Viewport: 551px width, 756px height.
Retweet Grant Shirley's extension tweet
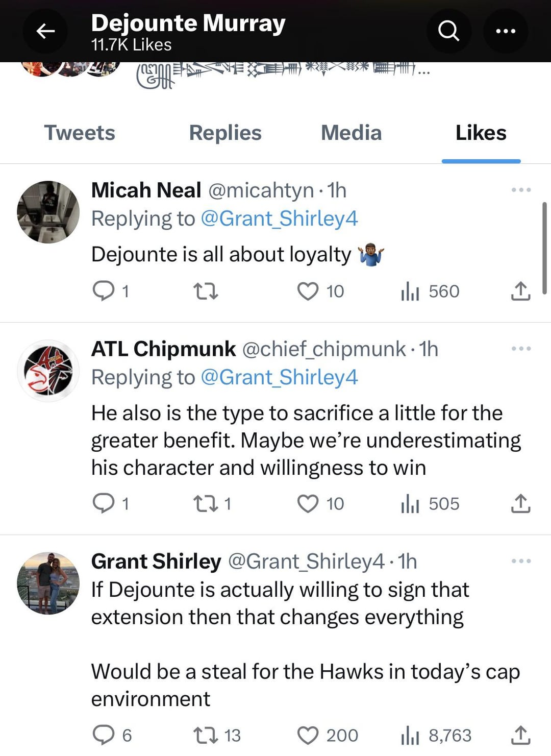click(206, 736)
